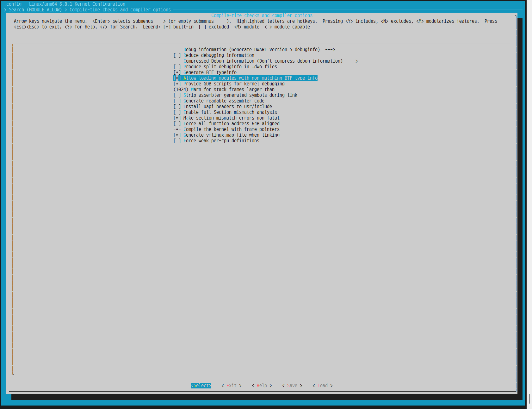The height and width of the screenshot is (409, 532).
Task: Edit Warn for stack frames larger than value
Action: point(224,90)
